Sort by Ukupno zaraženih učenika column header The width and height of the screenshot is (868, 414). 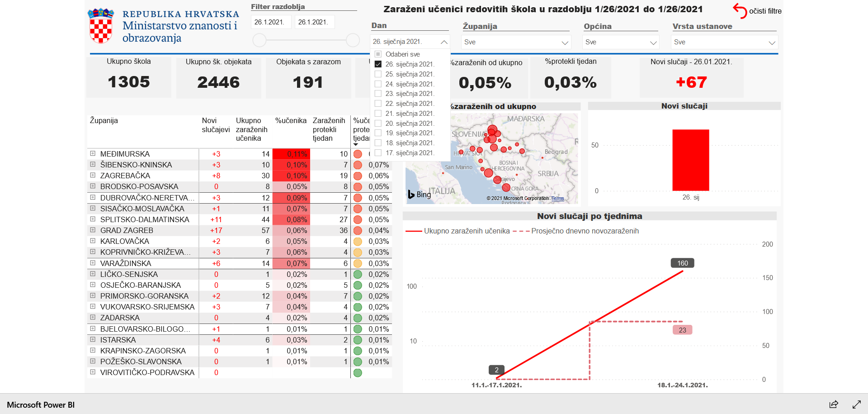click(x=251, y=129)
